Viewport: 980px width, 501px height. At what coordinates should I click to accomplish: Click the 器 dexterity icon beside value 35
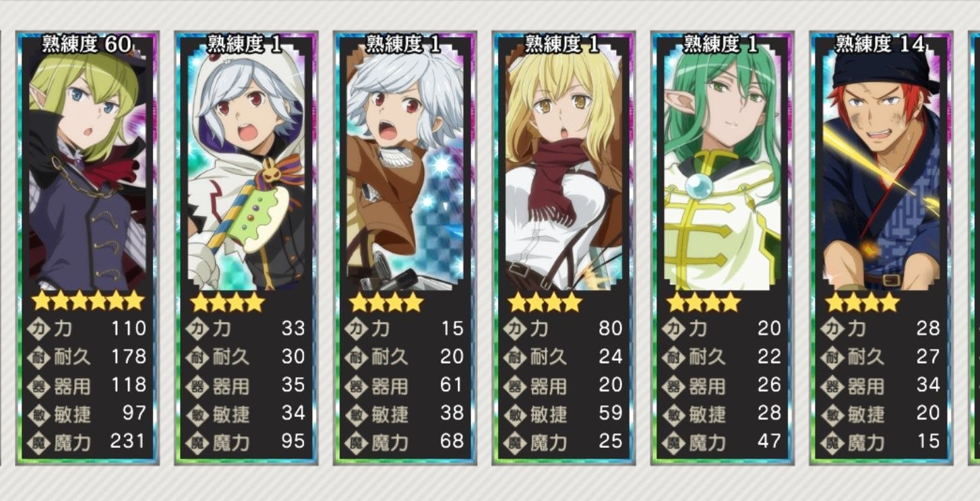[198, 386]
